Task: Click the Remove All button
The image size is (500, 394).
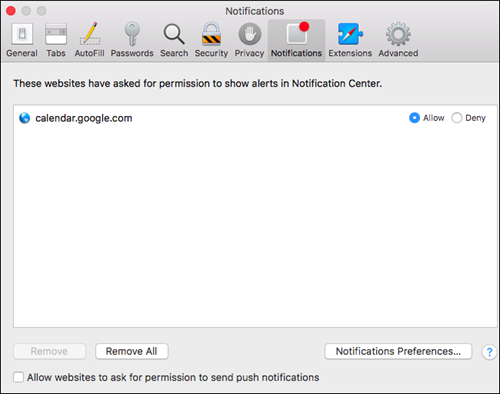Action: point(132,351)
